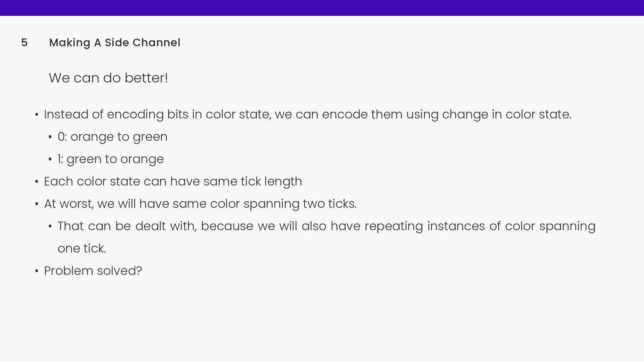
Task: Click the subtitle We can do better!
Action: (108, 78)
